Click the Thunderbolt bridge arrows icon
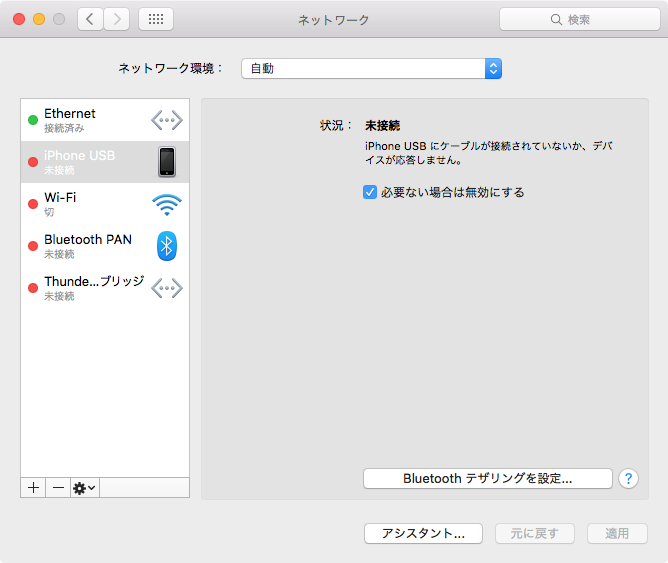The image size is (668, 563). pos(167,288)
